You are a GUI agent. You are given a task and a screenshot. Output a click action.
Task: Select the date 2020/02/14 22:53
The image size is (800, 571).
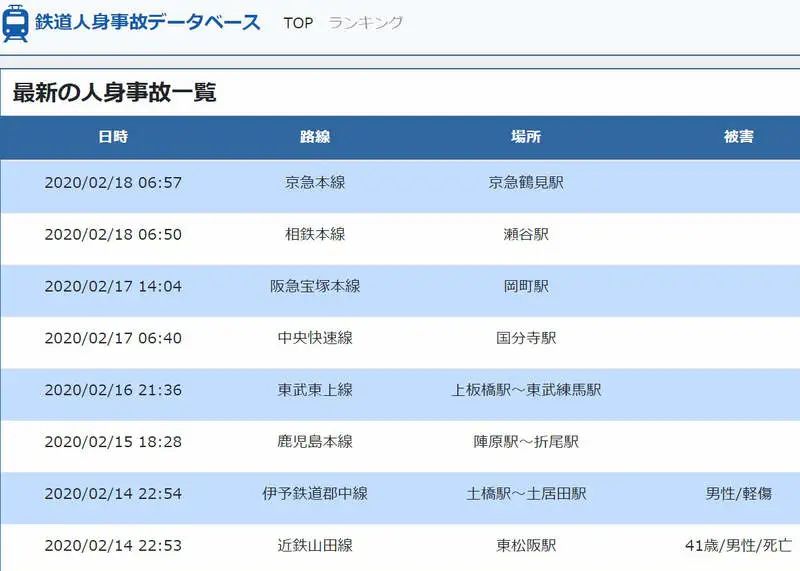click(113, 546)
